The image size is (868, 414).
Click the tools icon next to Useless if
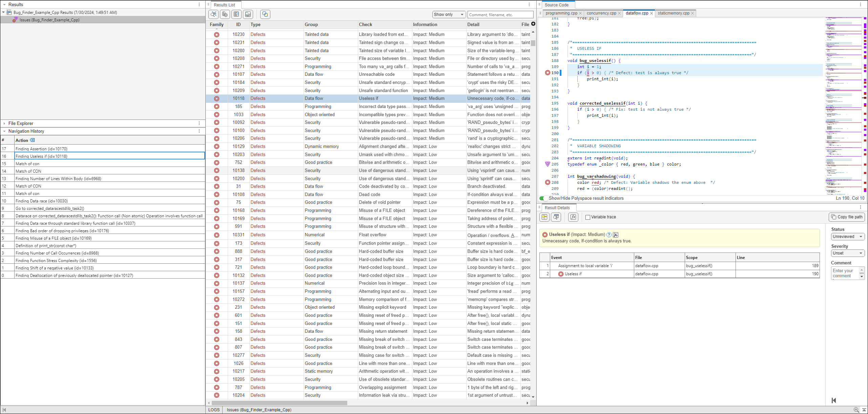[x=616, y=235]
